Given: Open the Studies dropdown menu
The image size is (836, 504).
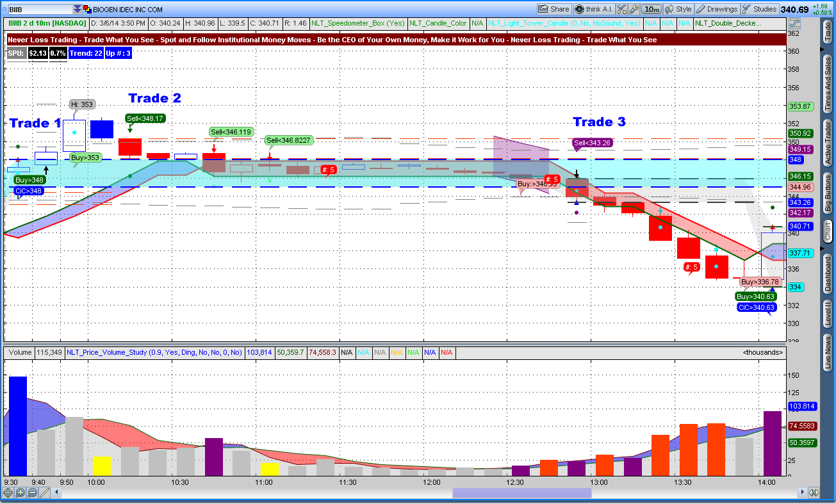Looking at the screenshot, I should pyautogui.click(x=759, y=9).
